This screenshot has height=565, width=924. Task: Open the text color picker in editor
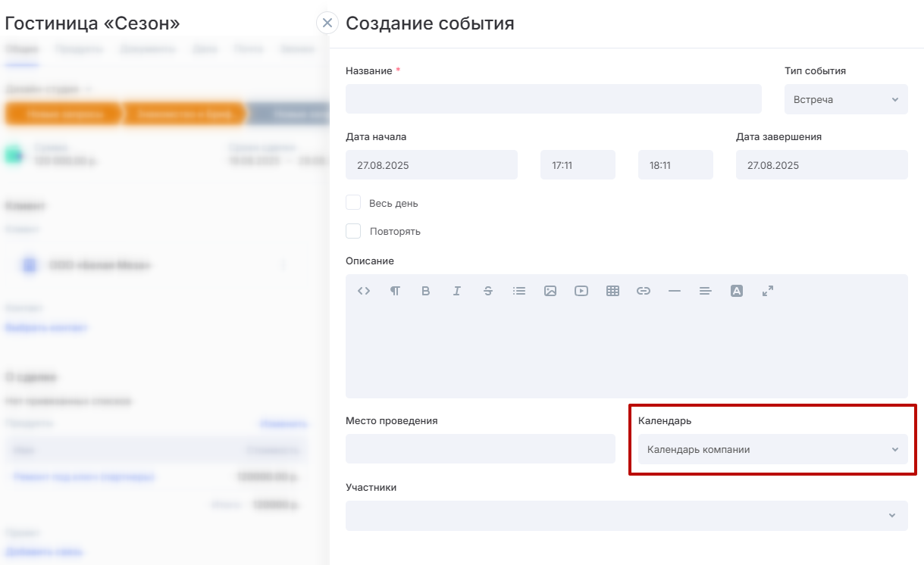pos(736,291)
